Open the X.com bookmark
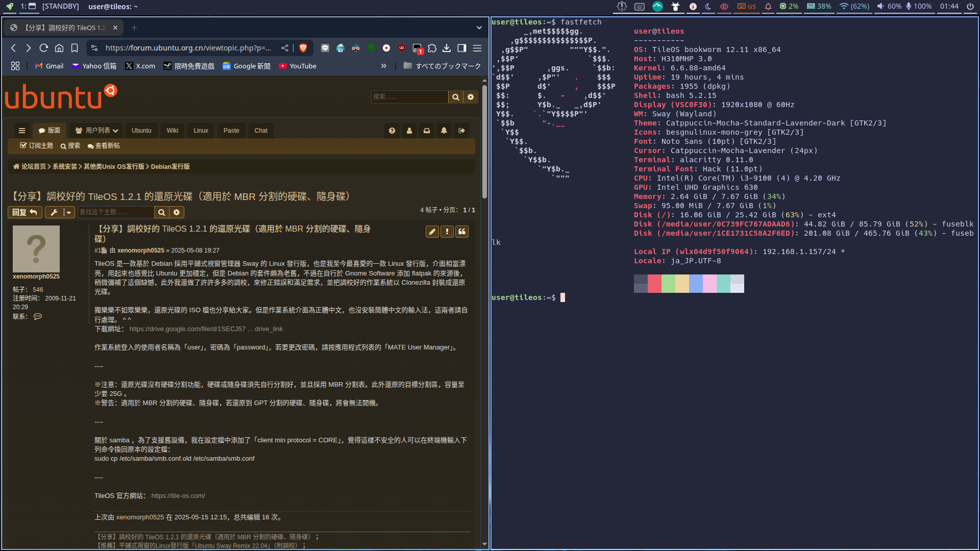 click(x=140, y=66)
